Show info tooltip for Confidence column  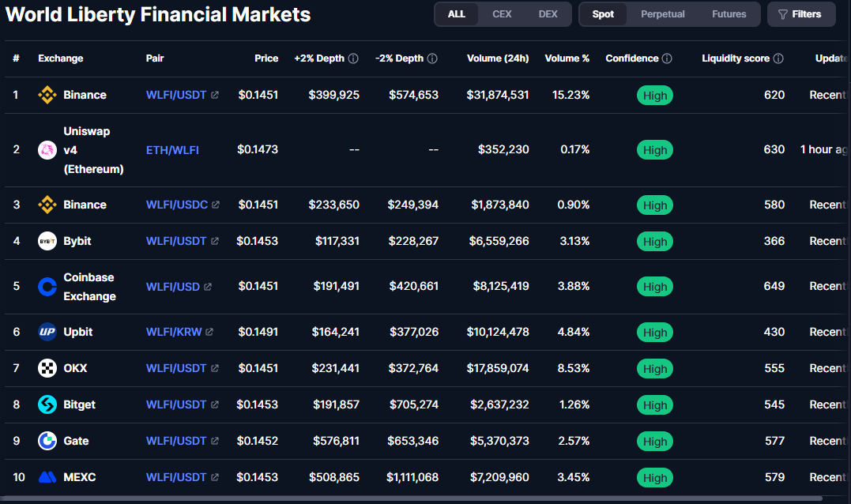coord(668,58)
